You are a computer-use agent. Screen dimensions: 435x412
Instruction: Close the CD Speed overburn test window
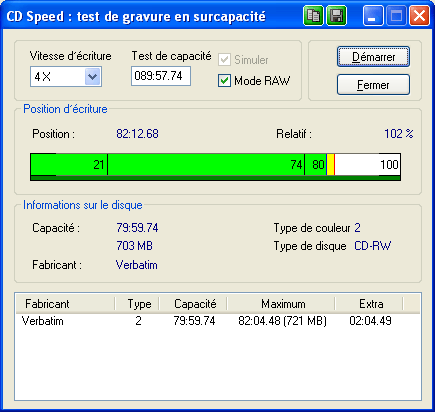419,15
